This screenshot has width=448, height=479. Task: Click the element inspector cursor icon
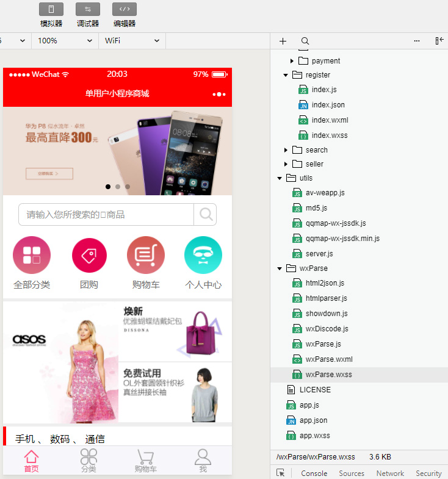tap(280, 473)
